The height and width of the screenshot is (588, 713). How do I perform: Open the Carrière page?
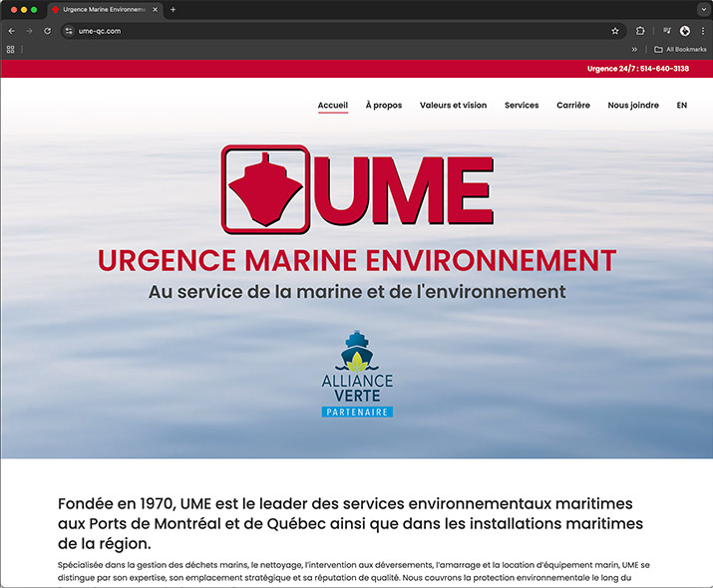coord(573,105)
